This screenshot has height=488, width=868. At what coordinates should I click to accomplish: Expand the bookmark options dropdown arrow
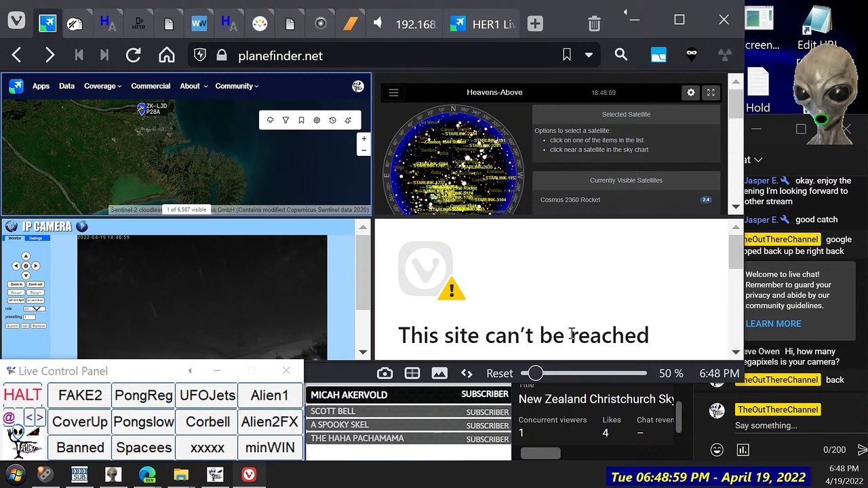589,56
